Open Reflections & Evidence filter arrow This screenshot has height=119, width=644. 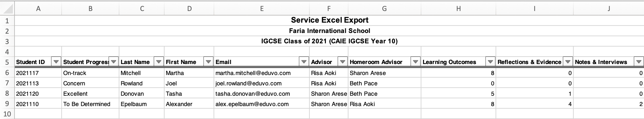tap(568, 62)
